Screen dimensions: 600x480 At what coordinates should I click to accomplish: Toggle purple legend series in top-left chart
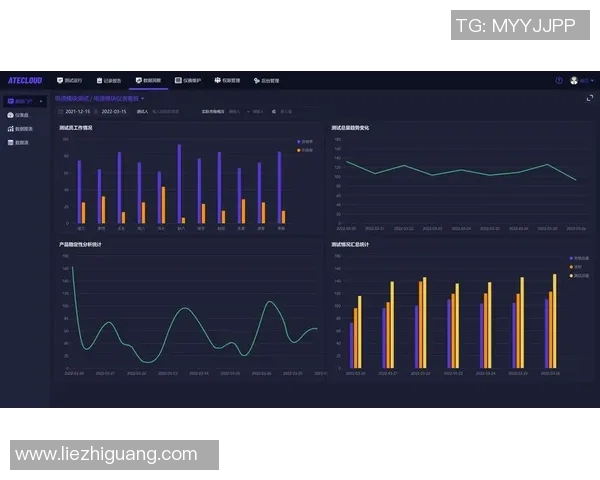point(305,142)
